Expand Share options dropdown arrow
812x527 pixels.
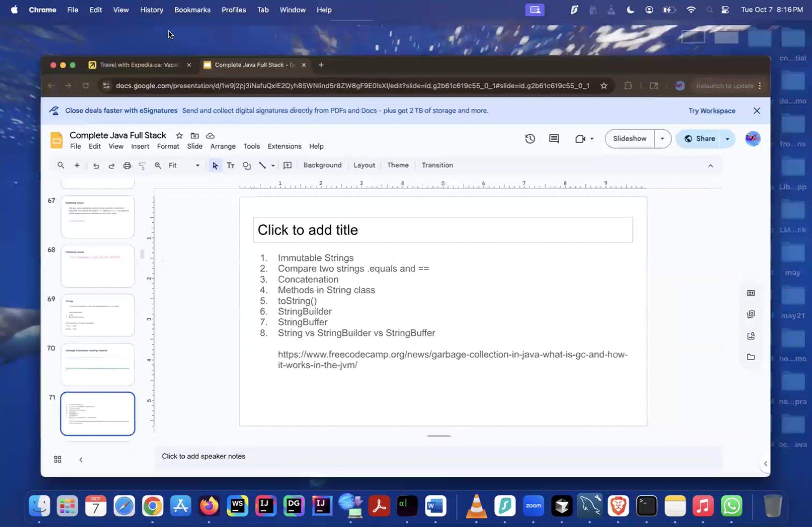pyautogui.click(x=727, y=139)
